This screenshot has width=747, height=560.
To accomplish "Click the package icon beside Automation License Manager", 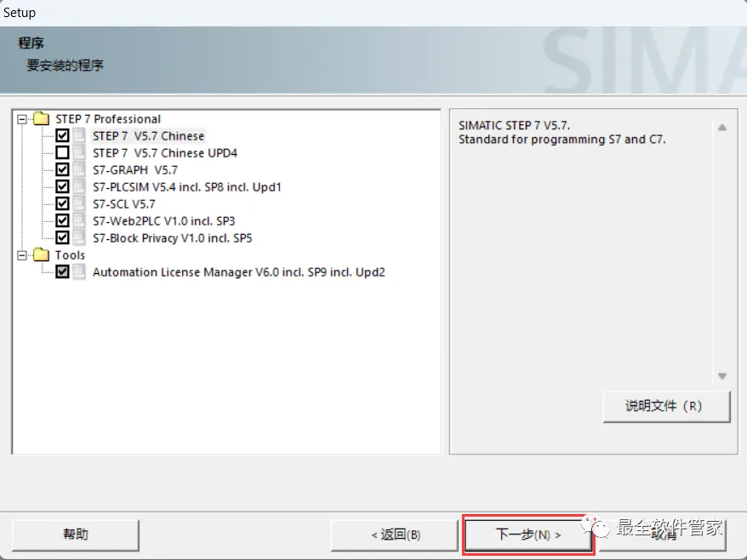I will pyautogui.click(x=79, y=271).
